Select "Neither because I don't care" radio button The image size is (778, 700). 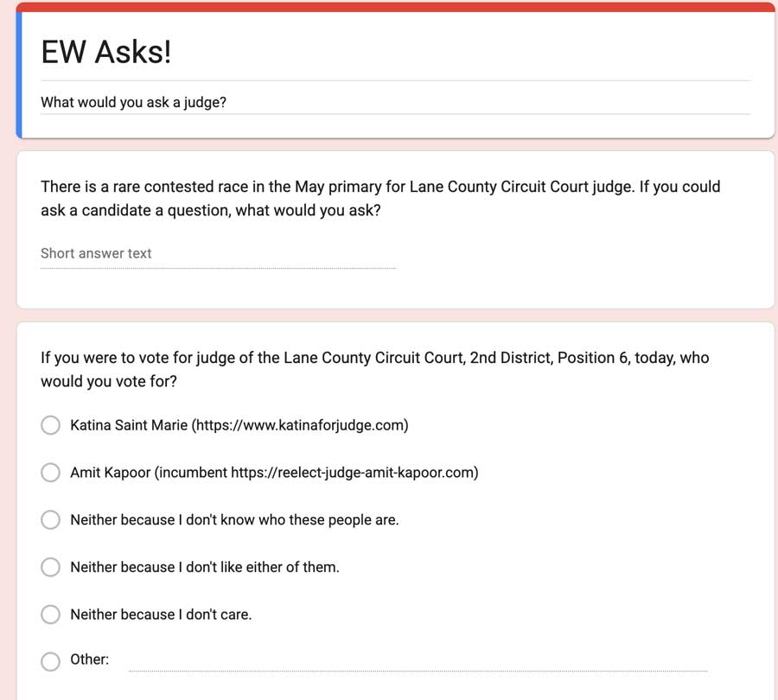51,614
